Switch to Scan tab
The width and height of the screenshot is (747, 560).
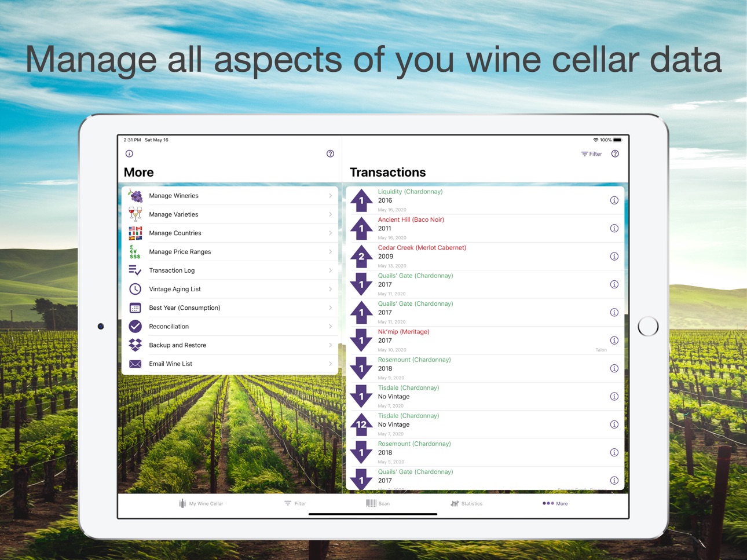pyautogui.click(x=378, y=503)
